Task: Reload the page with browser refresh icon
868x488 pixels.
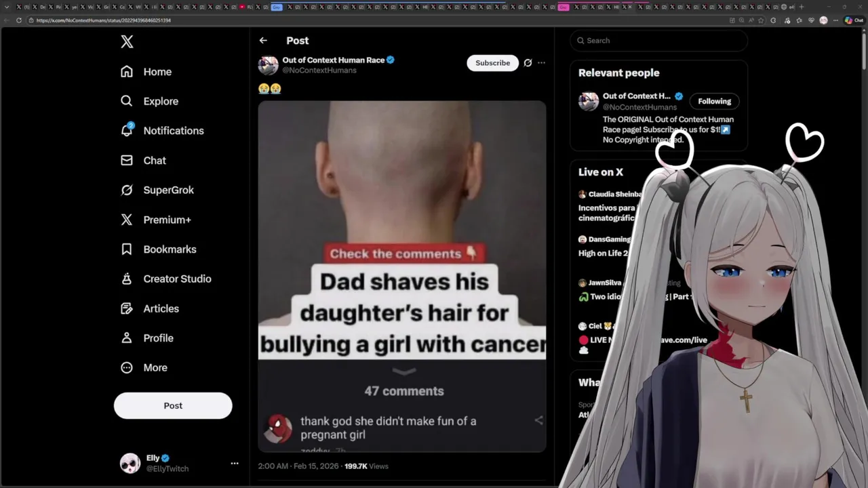Action: point(19,20)
